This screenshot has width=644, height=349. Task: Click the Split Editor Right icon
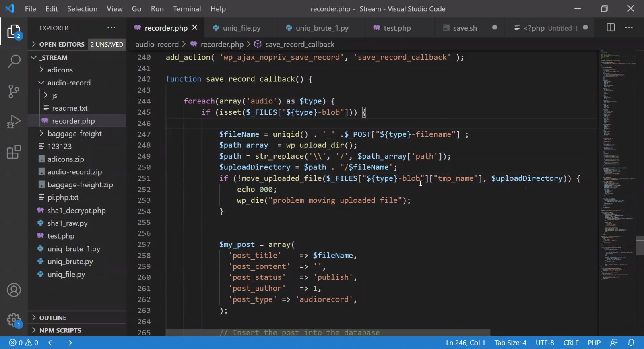pos(611,27)
